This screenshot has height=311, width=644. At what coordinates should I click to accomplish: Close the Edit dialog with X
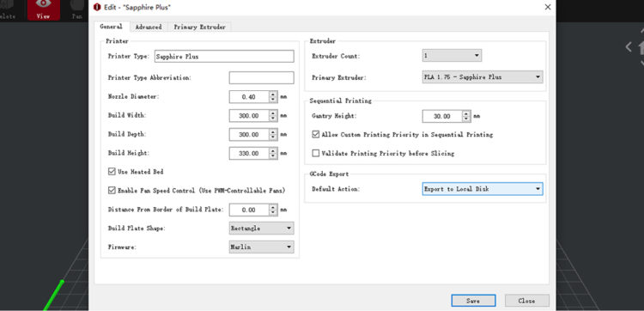[x=548, y=7]
